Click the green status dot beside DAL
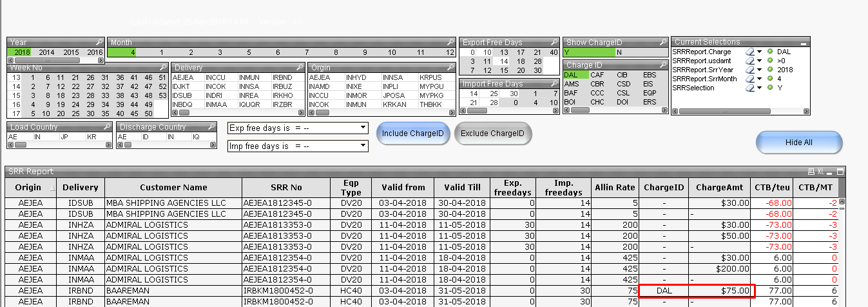Image resolution: width=868 pixels, height=307 pixels. (771, 51)
